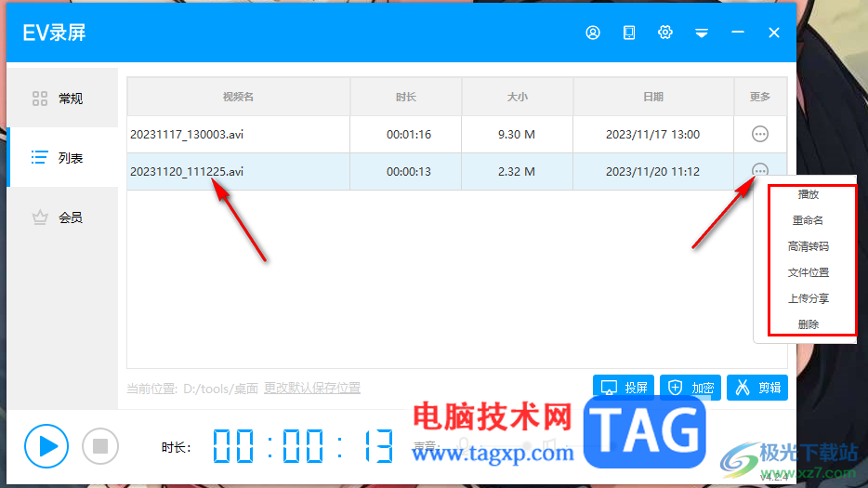Open more options for 20231117_130003.avi

pyautogui.click(x=760, y=134)
